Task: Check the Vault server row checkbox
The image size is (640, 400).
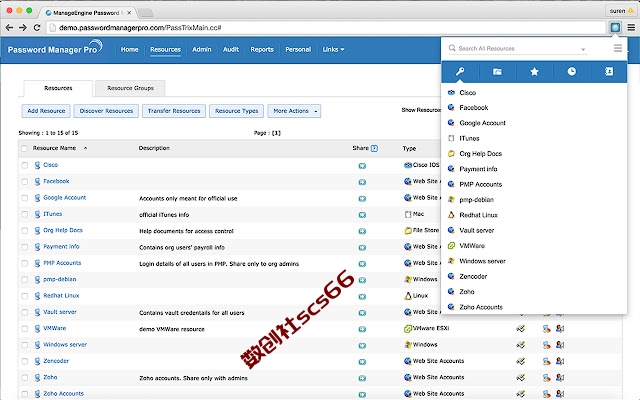Action: pos(24,312)
